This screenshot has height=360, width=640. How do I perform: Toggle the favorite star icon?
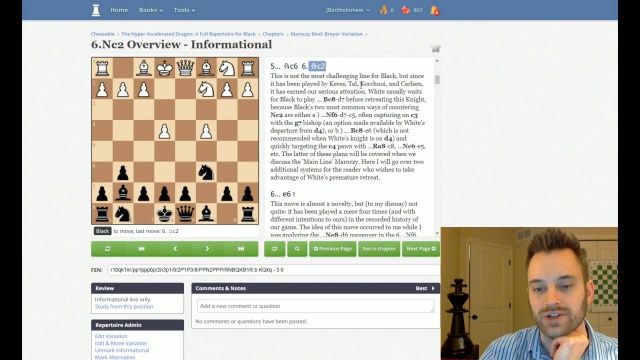(436, 49)
